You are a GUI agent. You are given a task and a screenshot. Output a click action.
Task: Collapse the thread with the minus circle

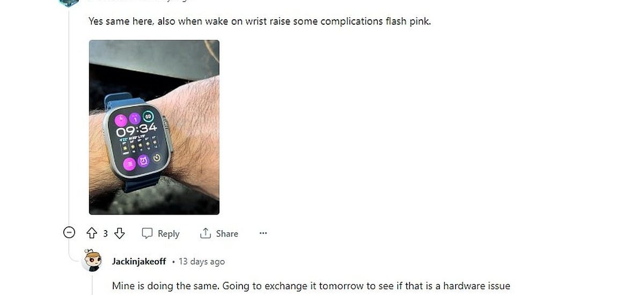[x=69, y=233]
